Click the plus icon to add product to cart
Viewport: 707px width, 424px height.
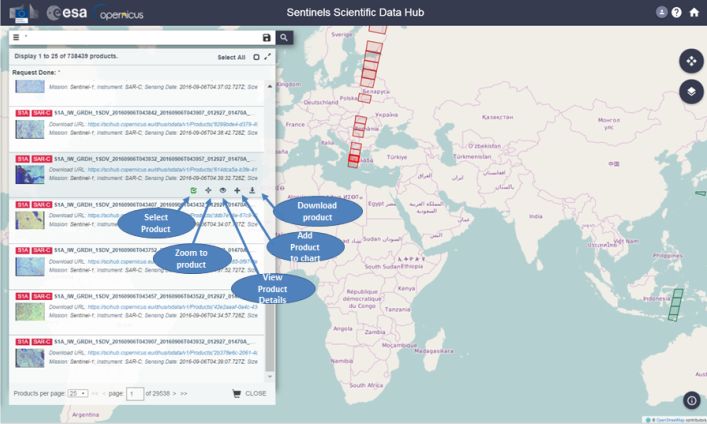237,190
